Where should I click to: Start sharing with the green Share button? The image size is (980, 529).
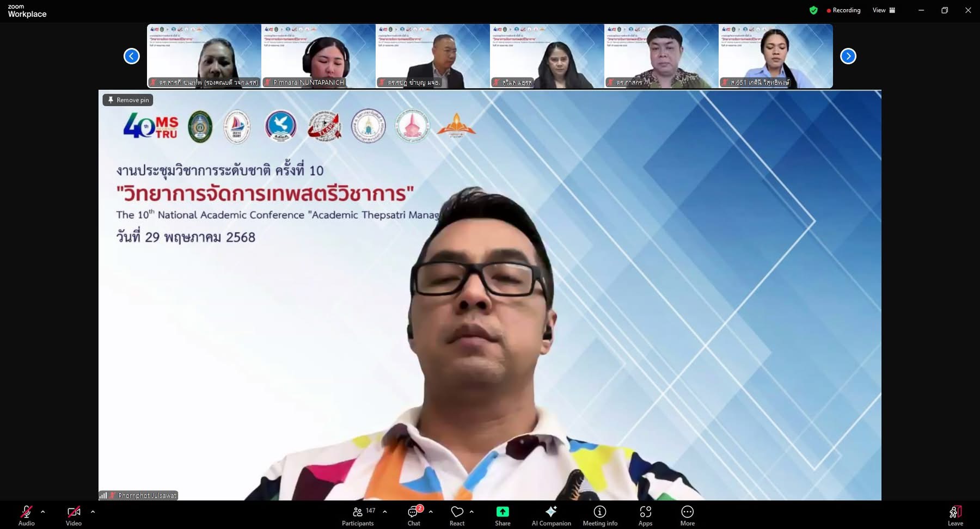503,515
